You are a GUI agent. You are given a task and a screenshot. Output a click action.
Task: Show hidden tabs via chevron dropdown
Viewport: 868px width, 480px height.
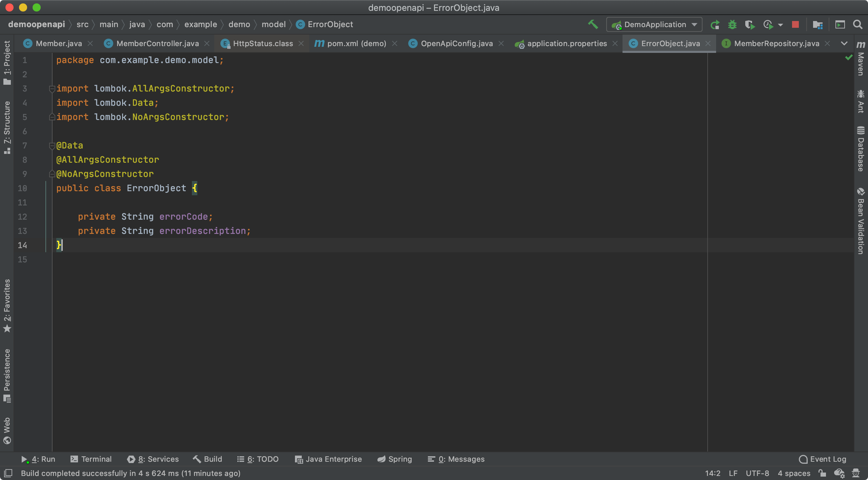pyautogui.click(x=844, y=43)
